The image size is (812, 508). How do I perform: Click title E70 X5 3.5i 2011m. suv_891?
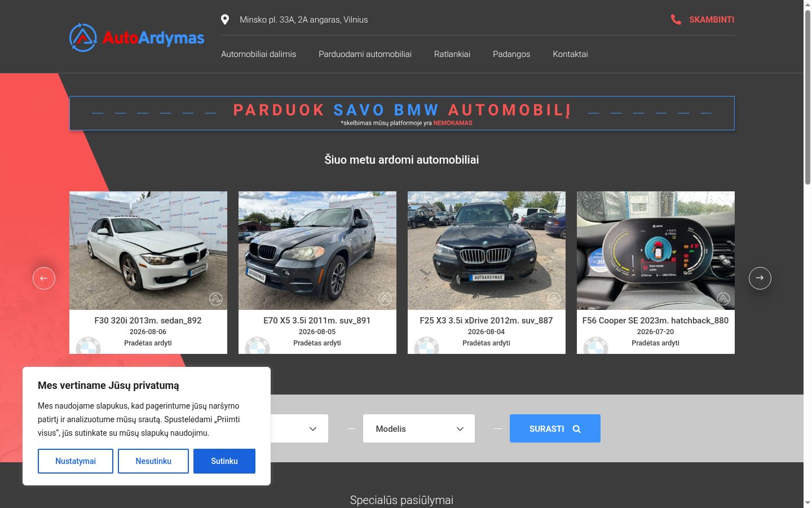tap(317, 320)
